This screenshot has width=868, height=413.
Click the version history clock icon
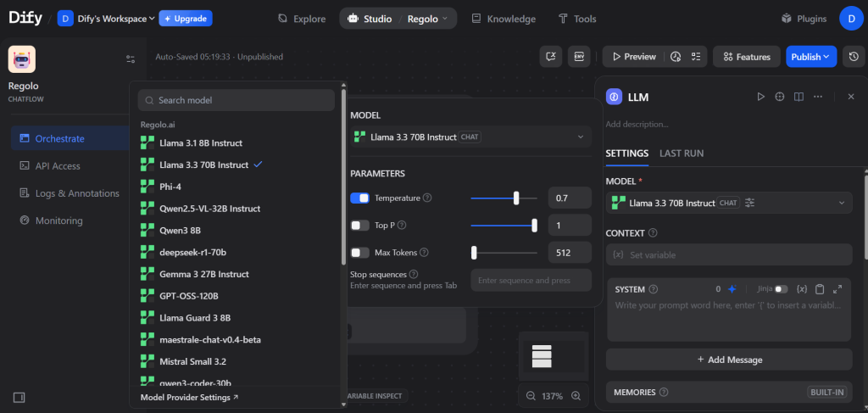pos(850,57)
